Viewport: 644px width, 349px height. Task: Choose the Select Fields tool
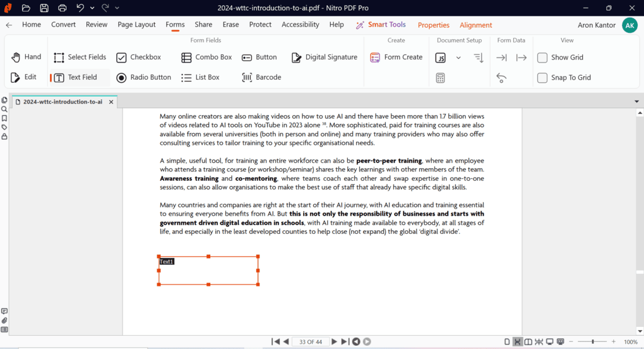coord(80,57)
